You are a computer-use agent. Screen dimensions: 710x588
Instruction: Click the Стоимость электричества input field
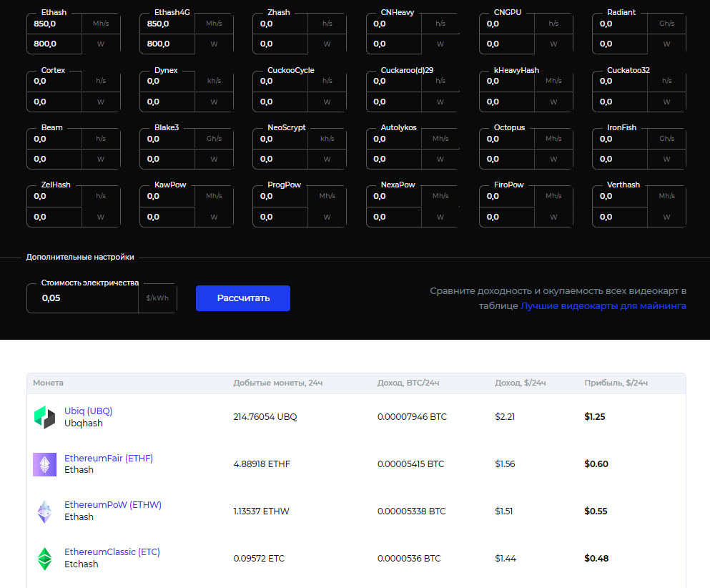pyautogui.click(x=82, y=298)
